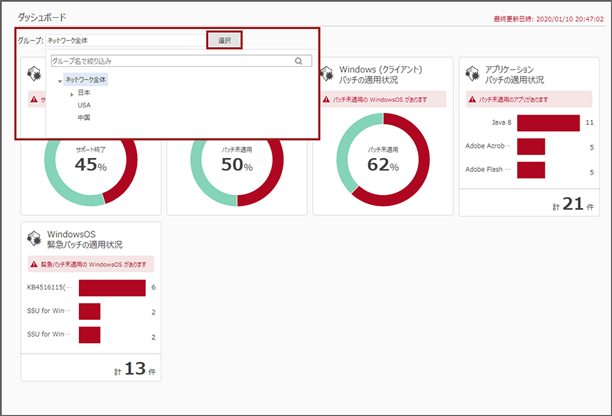612x416 pixels.
Task: Click the Java 8 red bar
Action: coord(548,123)
